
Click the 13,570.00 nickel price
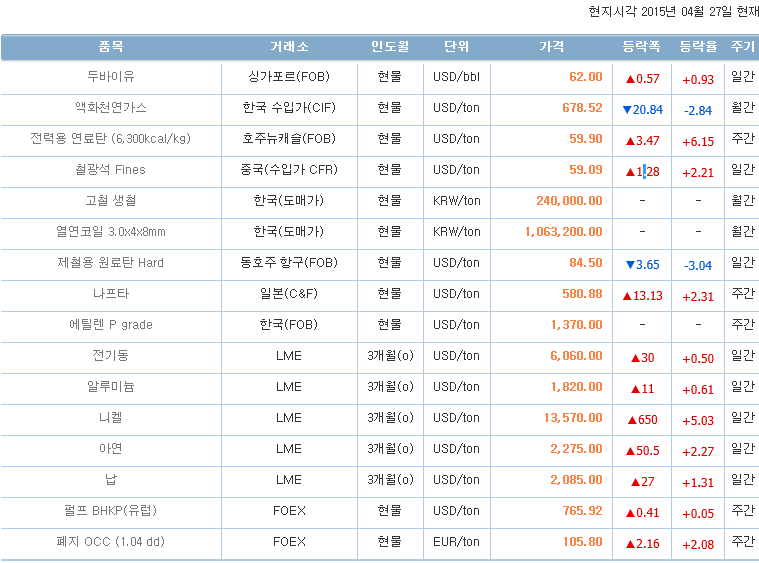click(572, 418)
